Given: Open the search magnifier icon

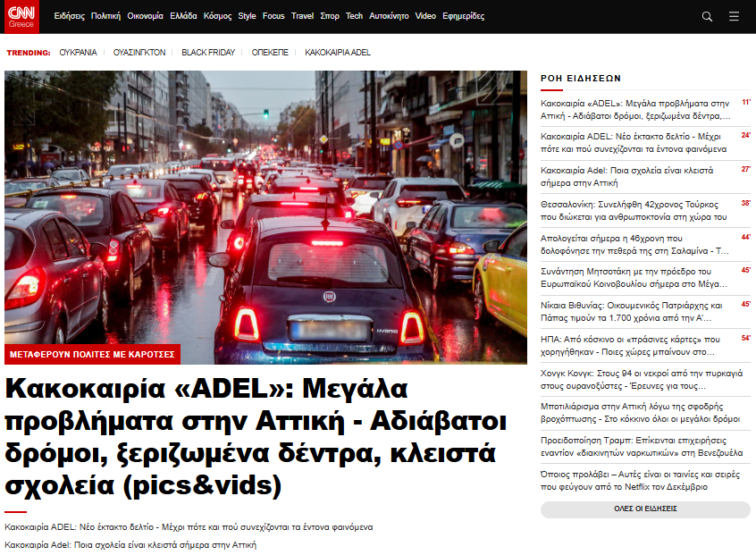Looking at the screenshot, I should 707,16.
